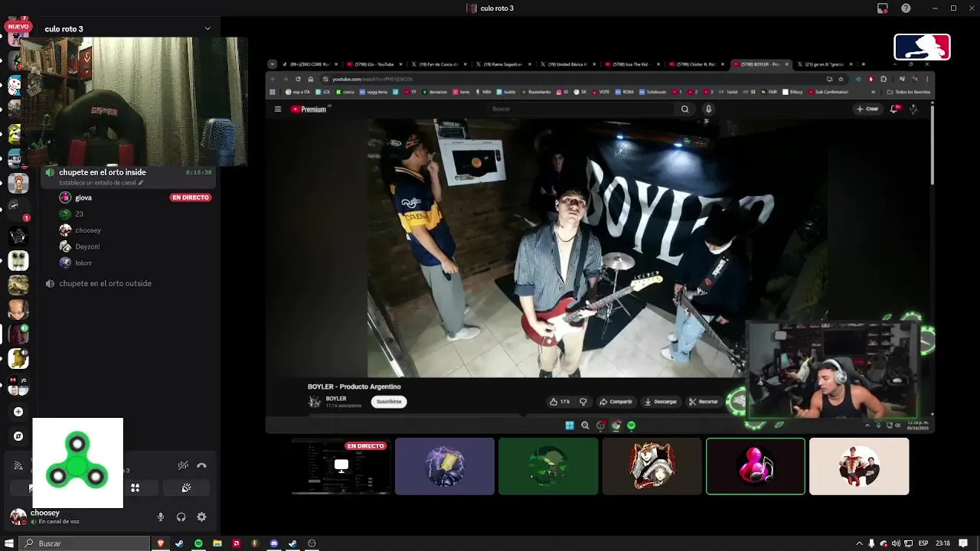Add a server with plus icon
980x551 pixels.
pyautogui.click(x=18, y=412)
